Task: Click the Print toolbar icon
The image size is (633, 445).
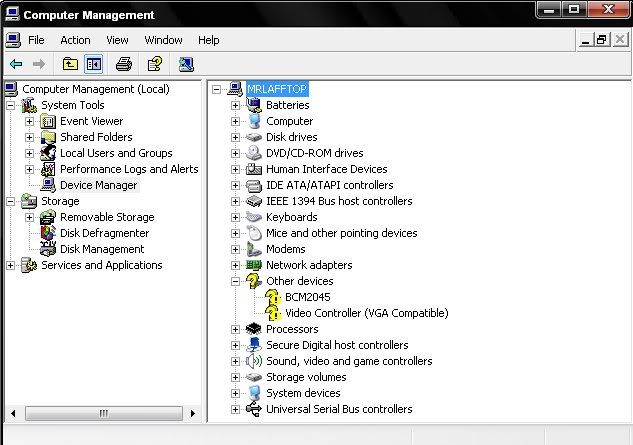Action: [x=124, y=64]
